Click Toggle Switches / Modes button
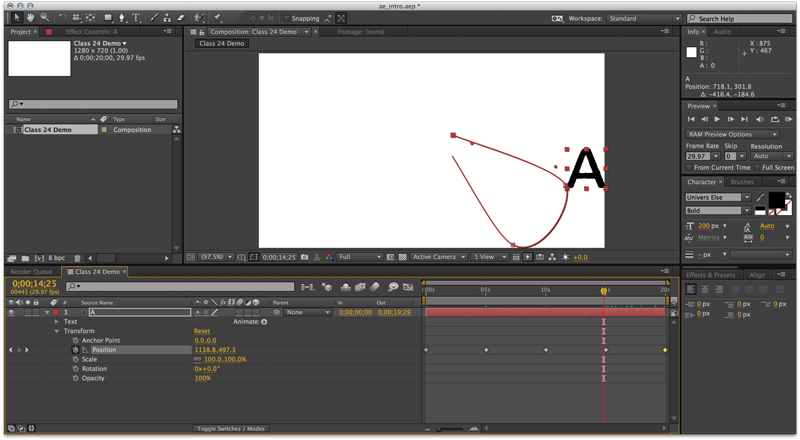The height and width of the screenshot is (440, 800). (x=231, y=429)
